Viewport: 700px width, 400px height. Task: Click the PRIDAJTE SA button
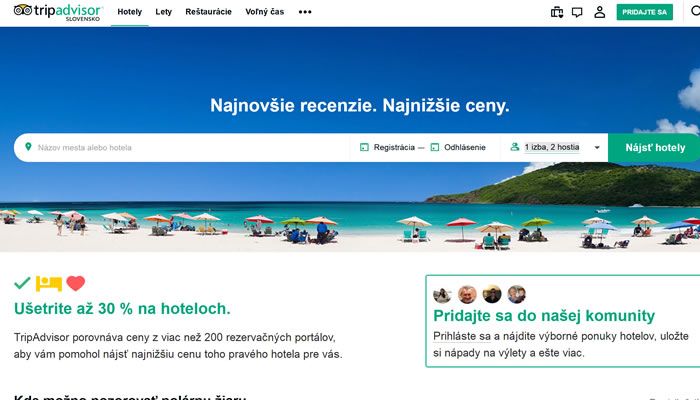(645, 12)
